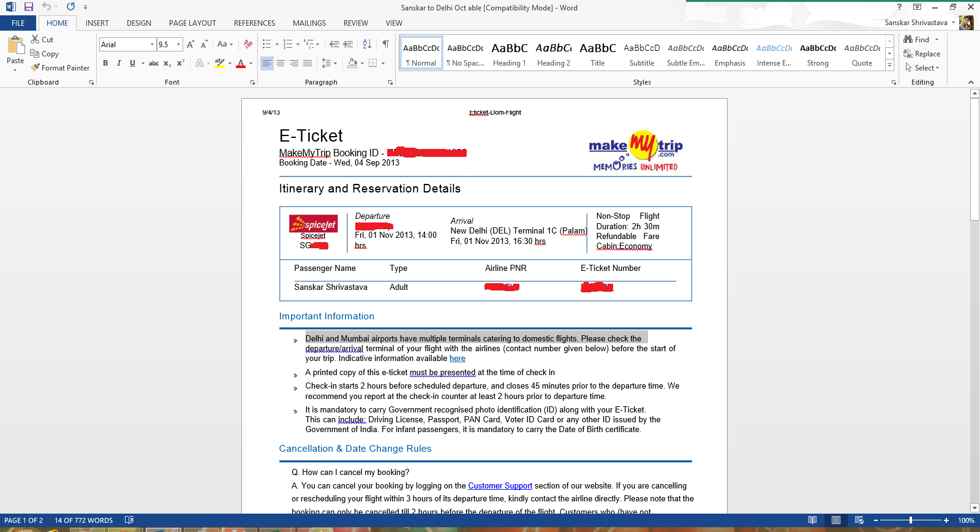Toggle numbered list formatting
The width and height of the screenshot is (980, 532).
[x=288, y=44]
